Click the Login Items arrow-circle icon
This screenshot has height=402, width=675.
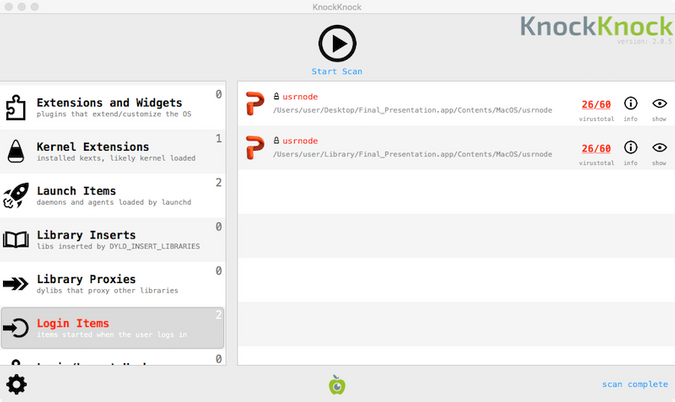[16, 328]
